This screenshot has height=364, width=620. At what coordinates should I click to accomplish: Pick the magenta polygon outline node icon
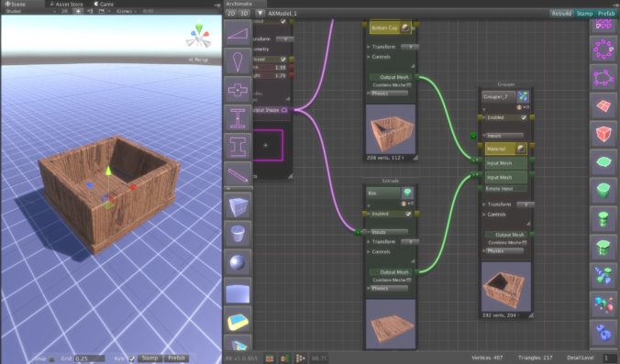(x=603, y=77)
